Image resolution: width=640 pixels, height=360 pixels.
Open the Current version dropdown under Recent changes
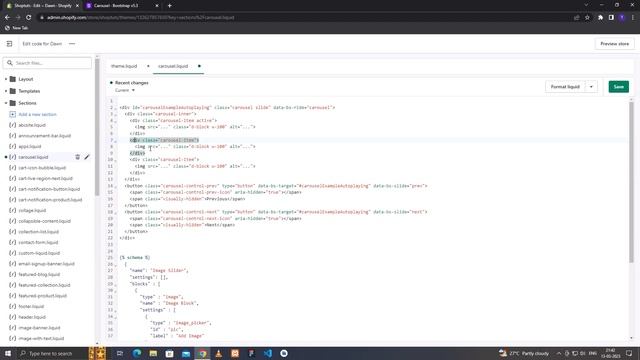click(x=124, y=90)
